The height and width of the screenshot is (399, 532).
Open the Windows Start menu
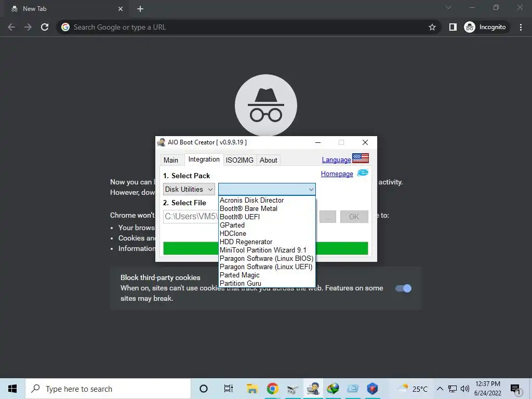(12, 389)
